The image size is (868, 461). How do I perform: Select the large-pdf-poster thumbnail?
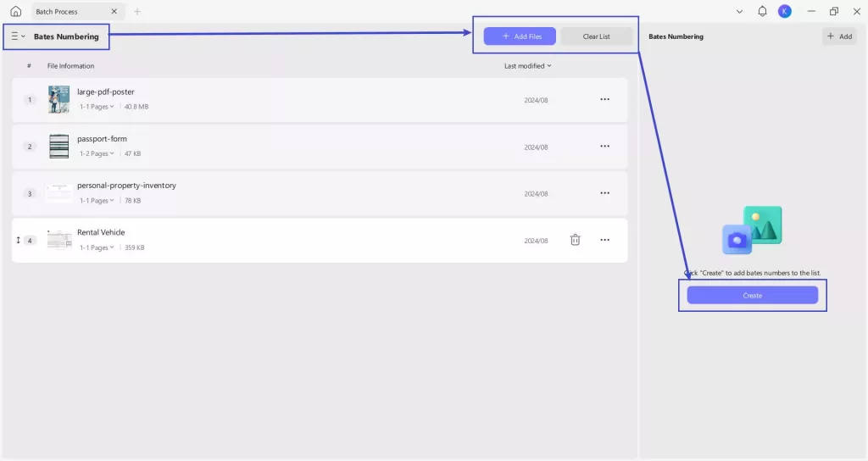click(58, 99)
